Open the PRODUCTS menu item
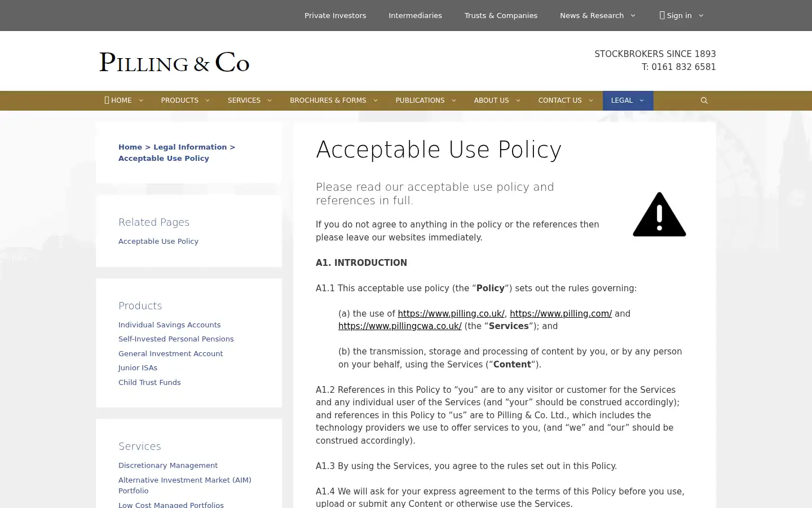Screen dimensions: 812x508 click(180, 100)
